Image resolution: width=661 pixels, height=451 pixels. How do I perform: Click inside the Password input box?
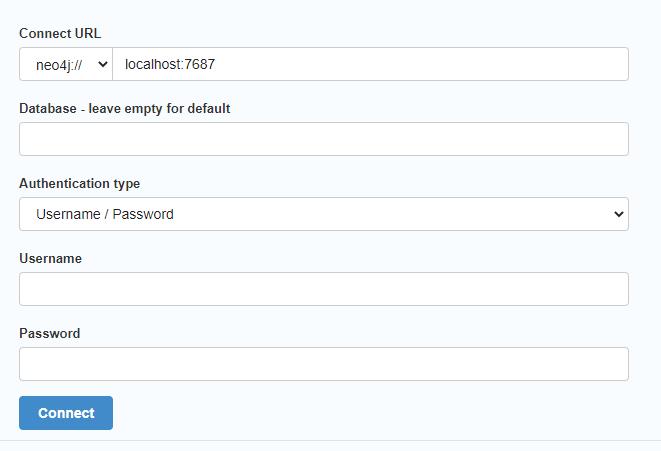[x=324, y=364]
